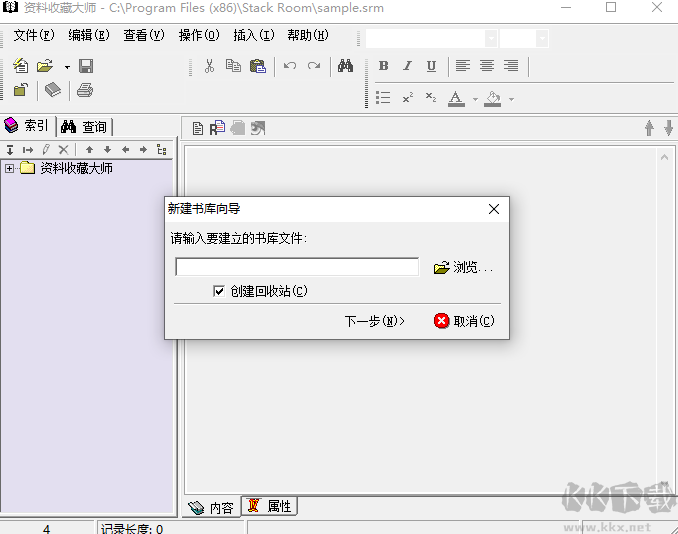Click the cut scissors icon

(209, 66)
